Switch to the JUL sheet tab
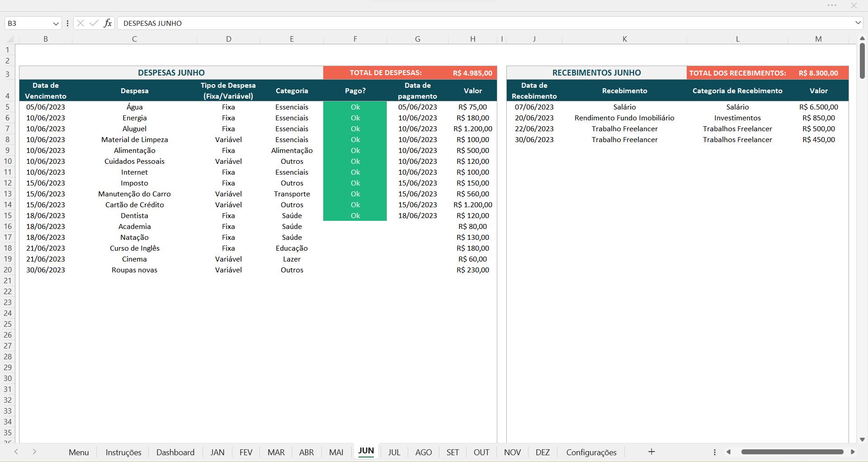This screenshot has height=462, width=868. pos(394,452)
